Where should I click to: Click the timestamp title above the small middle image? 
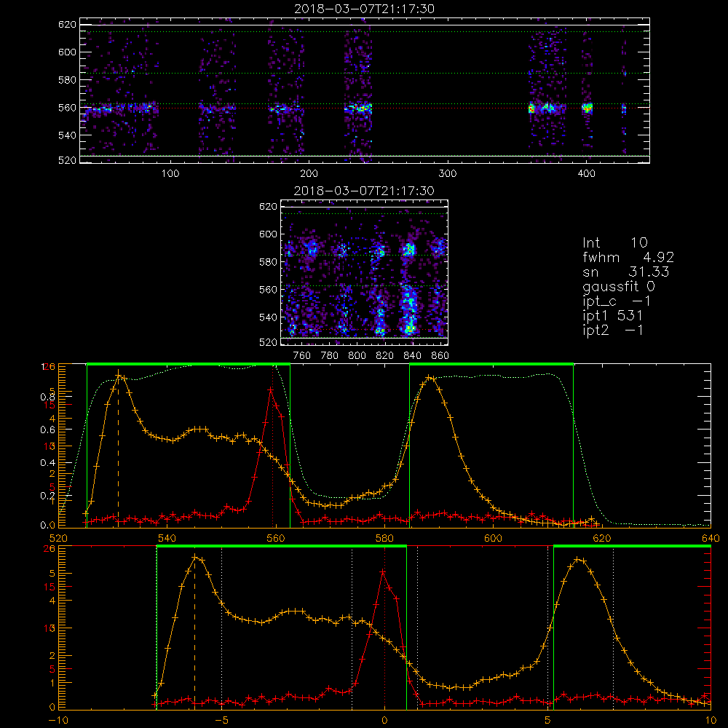pos(364,191)
